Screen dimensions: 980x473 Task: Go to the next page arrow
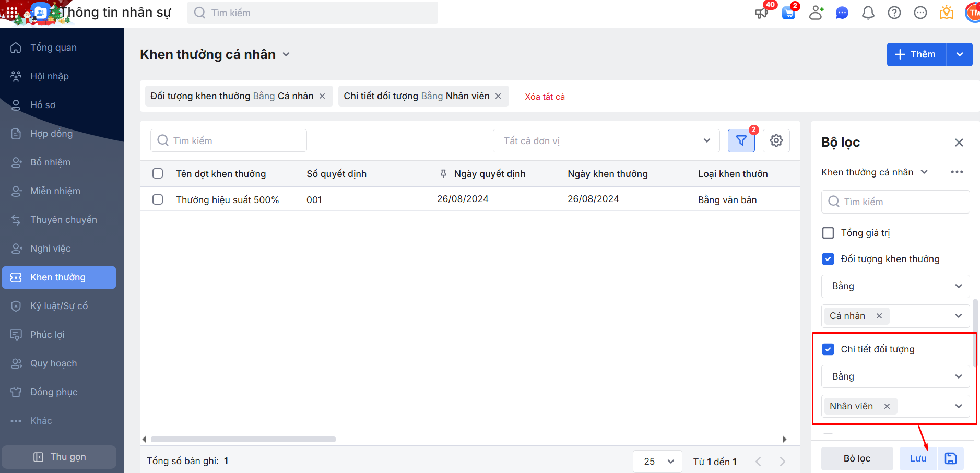coord(782,462)
